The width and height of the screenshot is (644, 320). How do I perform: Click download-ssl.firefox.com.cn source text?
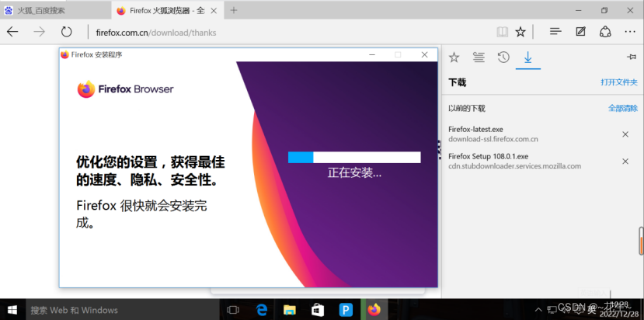[493, 139]
